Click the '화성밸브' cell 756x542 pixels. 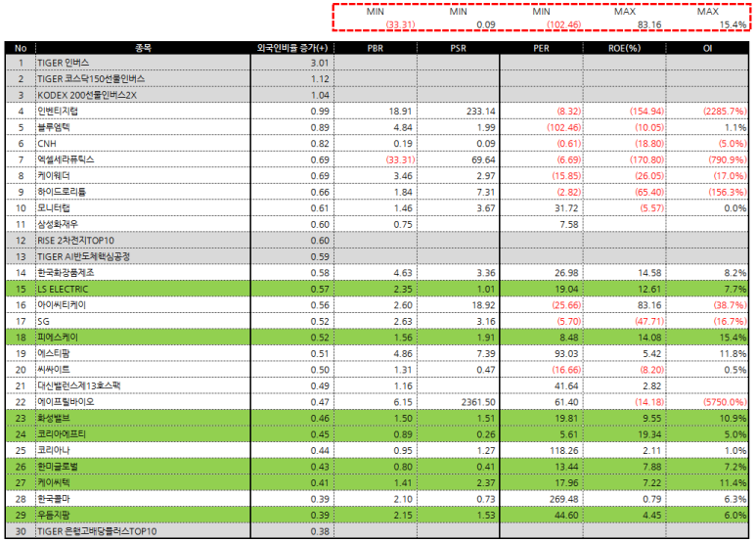pos(143,418)
